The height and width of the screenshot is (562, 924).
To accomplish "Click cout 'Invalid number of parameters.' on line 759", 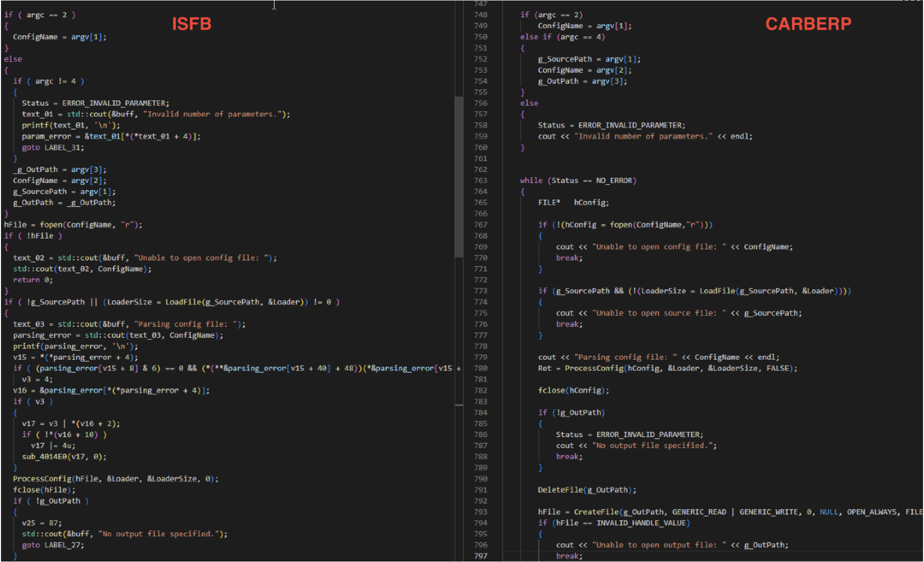I will click(x=645, y=136).
